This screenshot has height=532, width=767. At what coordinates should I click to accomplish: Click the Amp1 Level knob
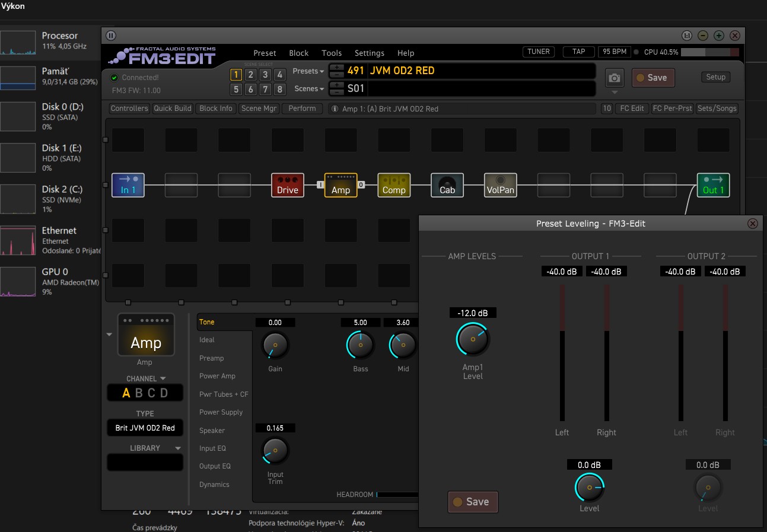473,339
